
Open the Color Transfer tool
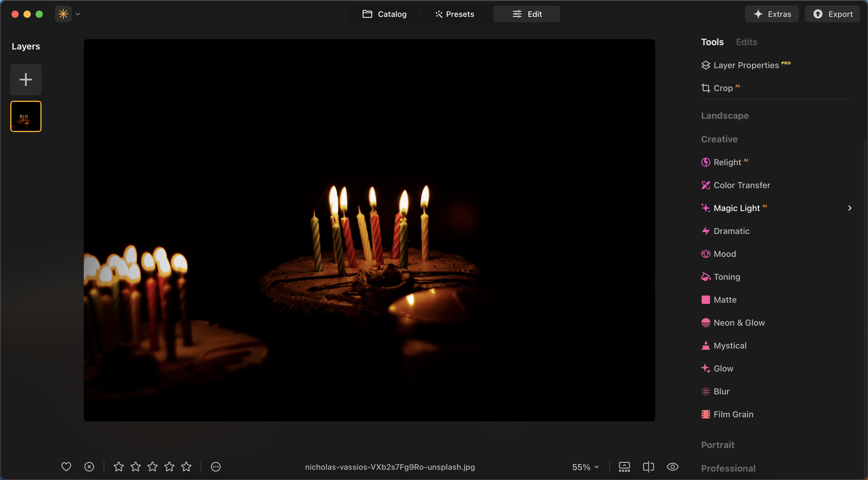741,185
